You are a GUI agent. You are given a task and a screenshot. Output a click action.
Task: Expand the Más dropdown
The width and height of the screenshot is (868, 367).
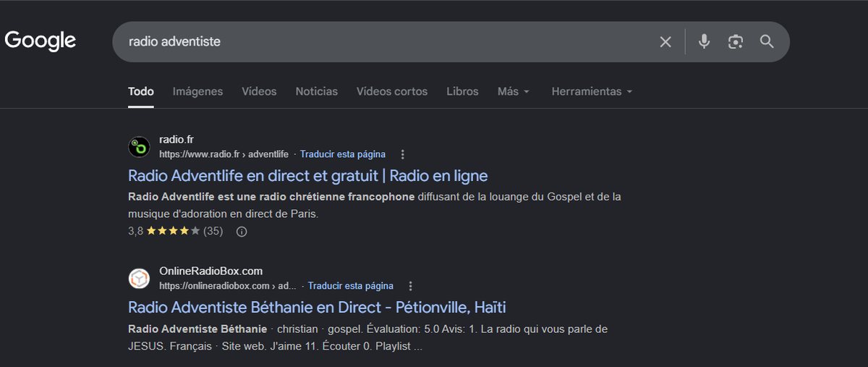coord(514,92)
